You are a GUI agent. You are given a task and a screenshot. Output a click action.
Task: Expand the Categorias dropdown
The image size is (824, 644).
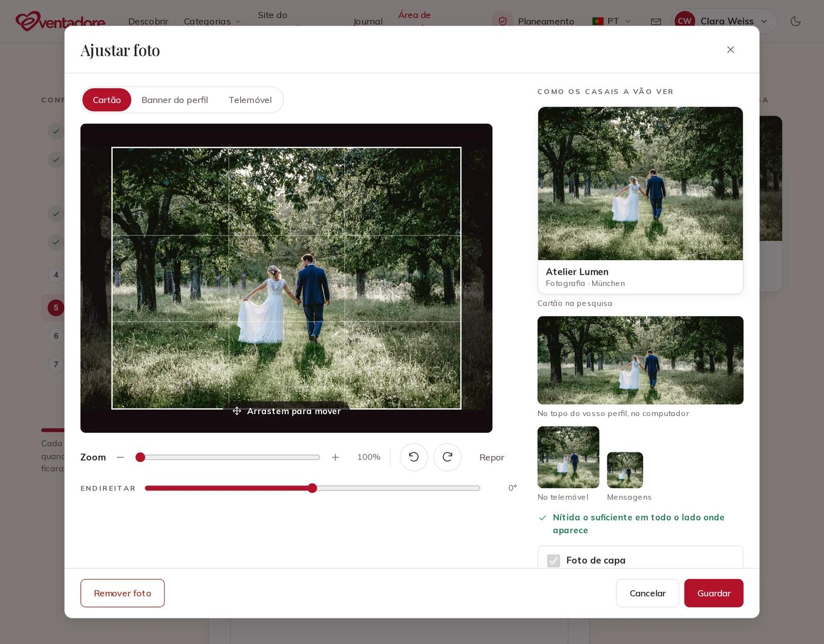(212, 21)
